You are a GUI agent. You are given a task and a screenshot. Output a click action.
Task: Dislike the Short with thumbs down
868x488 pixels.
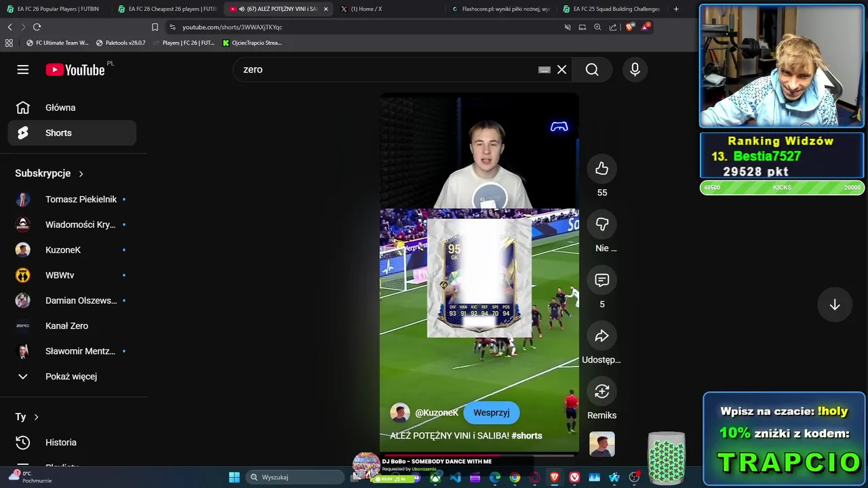[601, 224]
